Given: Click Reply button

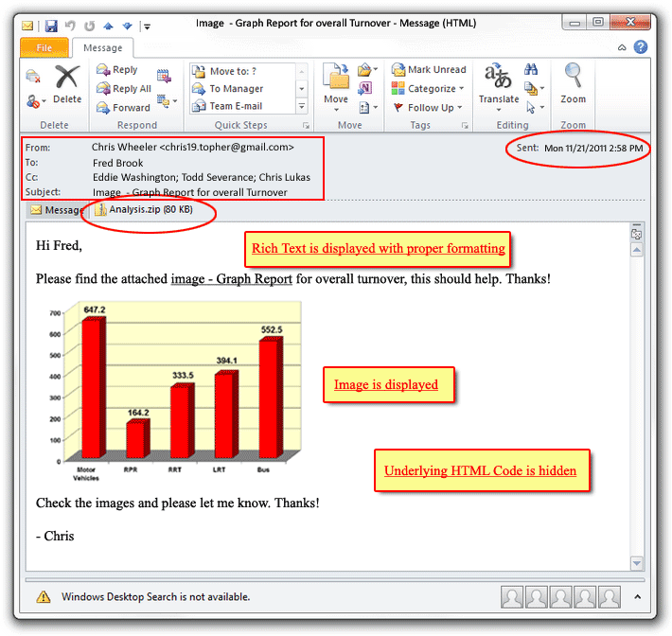Looking at the screenshot, I should click(117, 69).
